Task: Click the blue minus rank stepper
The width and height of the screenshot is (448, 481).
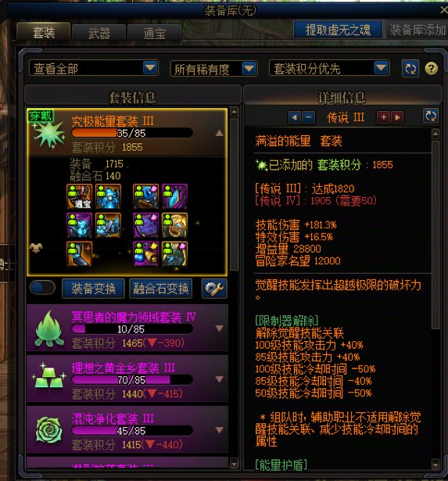Action: click(x=309, y=117)
